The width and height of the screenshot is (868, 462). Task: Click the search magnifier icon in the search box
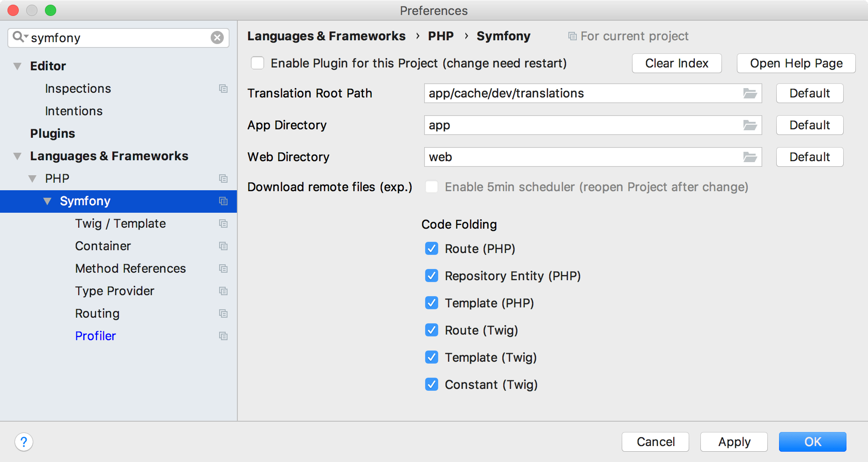[19, 37]
